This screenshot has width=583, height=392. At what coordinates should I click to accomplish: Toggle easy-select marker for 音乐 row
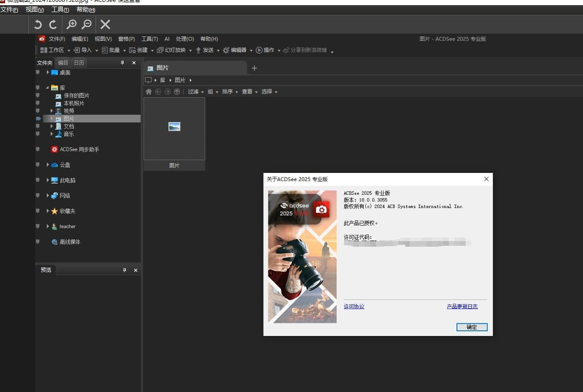coord(38,134)
